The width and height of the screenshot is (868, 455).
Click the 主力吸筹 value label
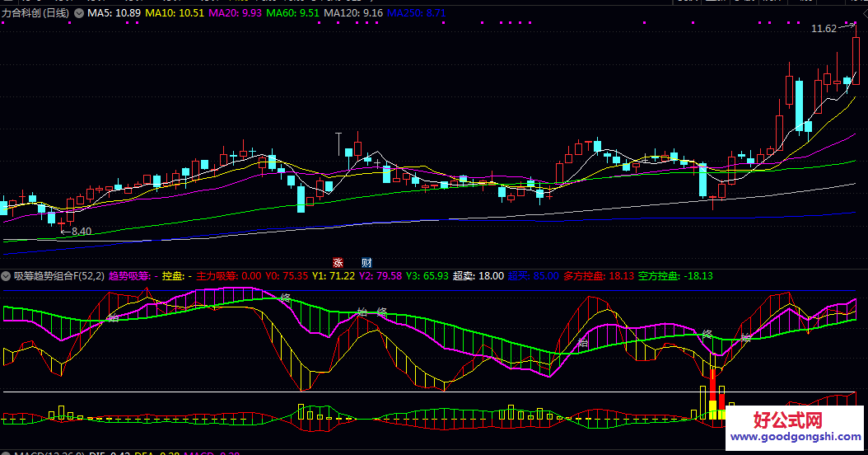tap(229, 276)
